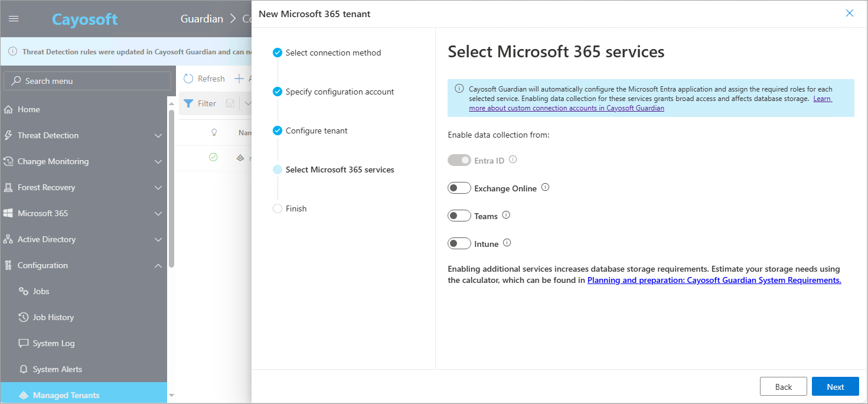
Task: Click the Cayosoft logo
Action: point(85,19)
